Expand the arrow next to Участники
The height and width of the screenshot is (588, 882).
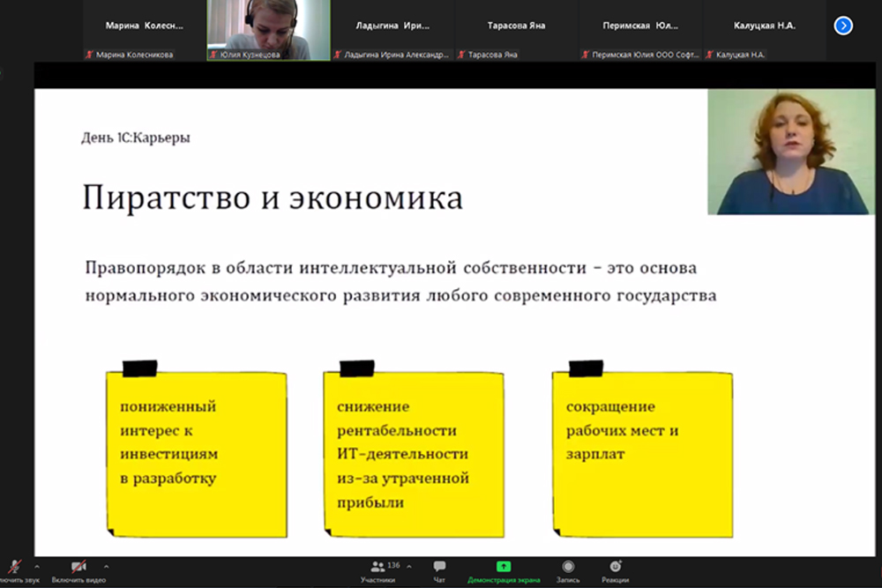tap(409, 566)
